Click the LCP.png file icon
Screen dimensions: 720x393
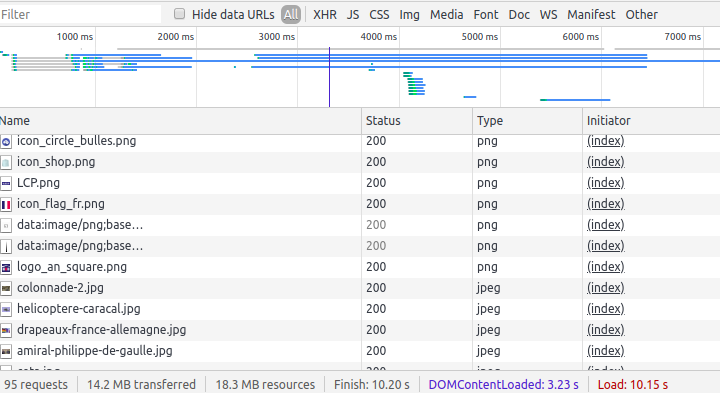(x=6, y=184)
